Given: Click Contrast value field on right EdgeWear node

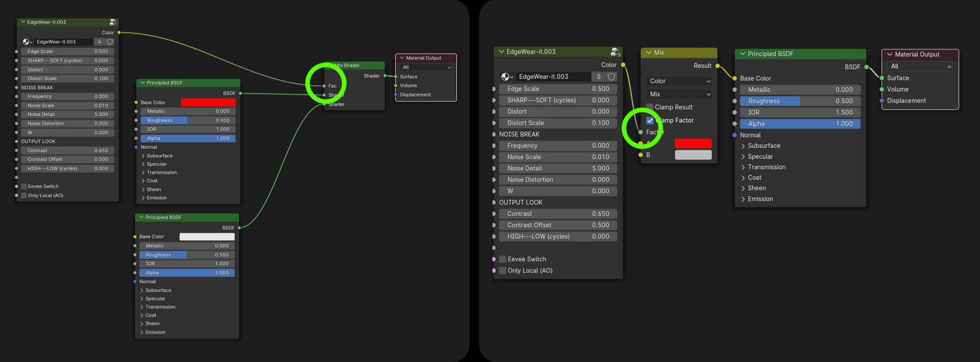Looking at the screenshot, I should (558, 214).
